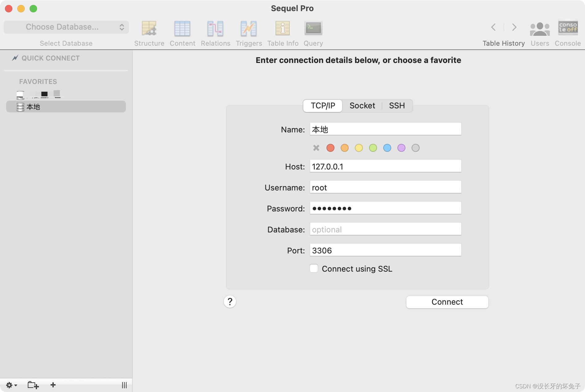Viewport: 585px width, 392px height.
Task: Focus the Port input field
Action: [385, 250]
